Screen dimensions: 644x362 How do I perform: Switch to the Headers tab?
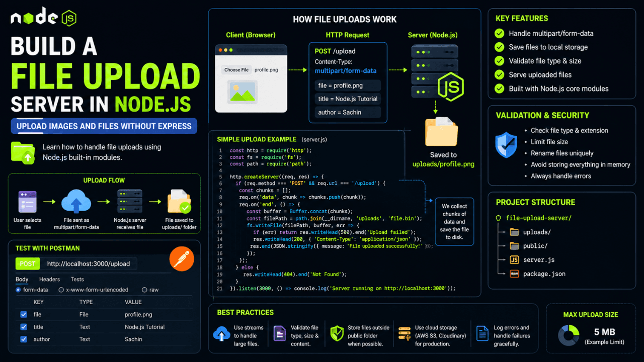[x=49, y=279]
